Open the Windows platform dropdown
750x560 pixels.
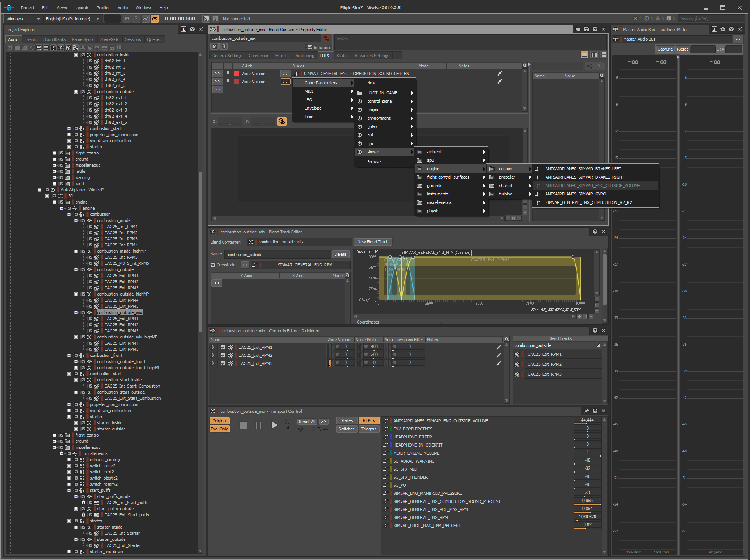click(x=23, y=19)
